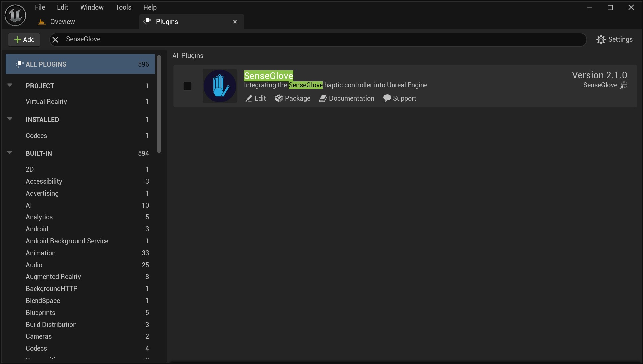Screen dimensions: 643x364
Task: Collapse the PROJECT category
Action: 10,85
